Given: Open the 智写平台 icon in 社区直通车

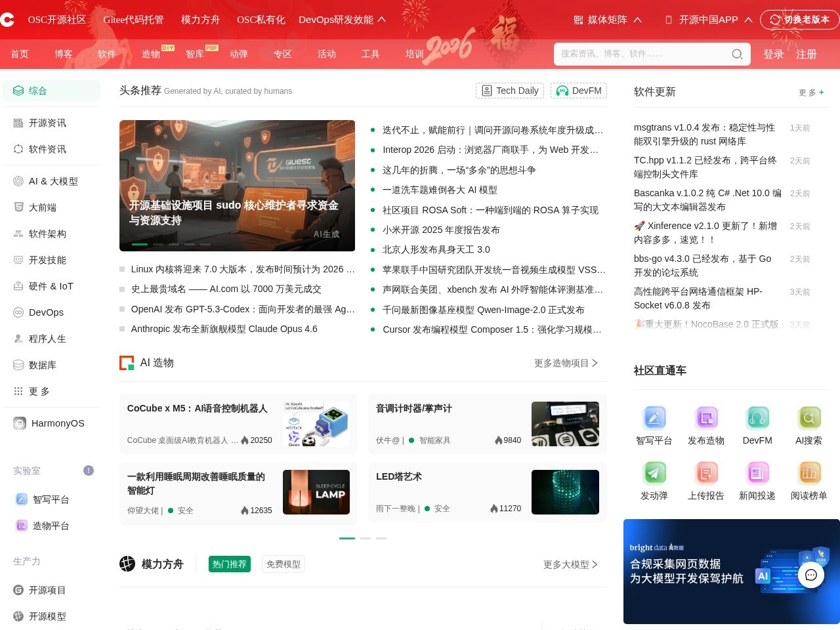Looking at the screenshot, I should click(654, 418).
